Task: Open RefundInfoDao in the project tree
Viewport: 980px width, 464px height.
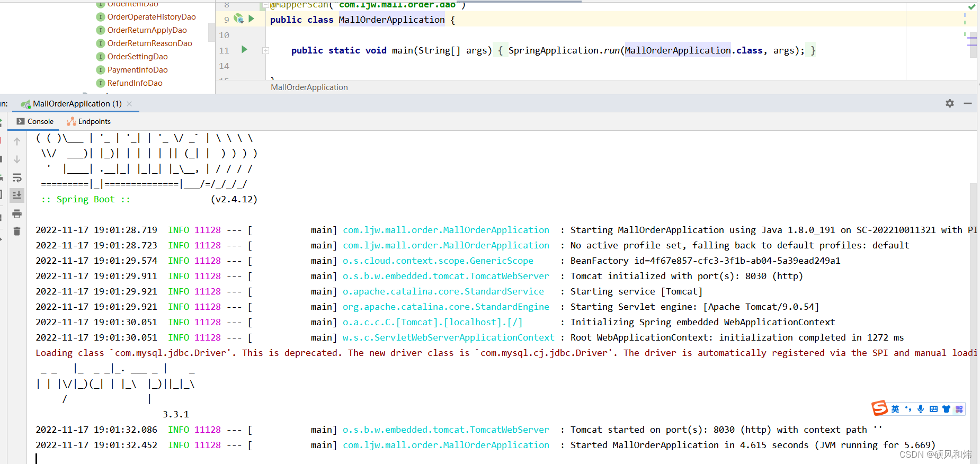Action: pyautogui.click(x=135, y=83)
